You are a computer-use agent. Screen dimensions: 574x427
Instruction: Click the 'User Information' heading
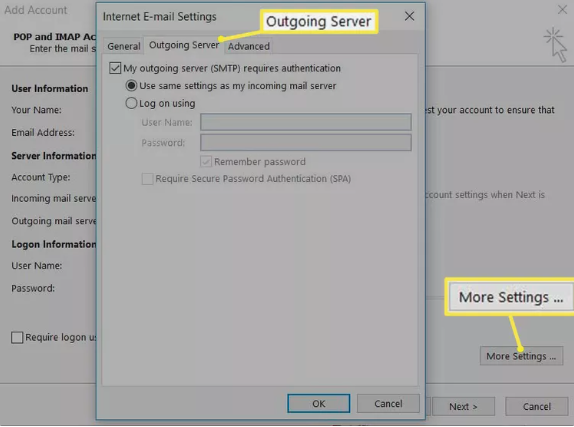tap(49, 89)
